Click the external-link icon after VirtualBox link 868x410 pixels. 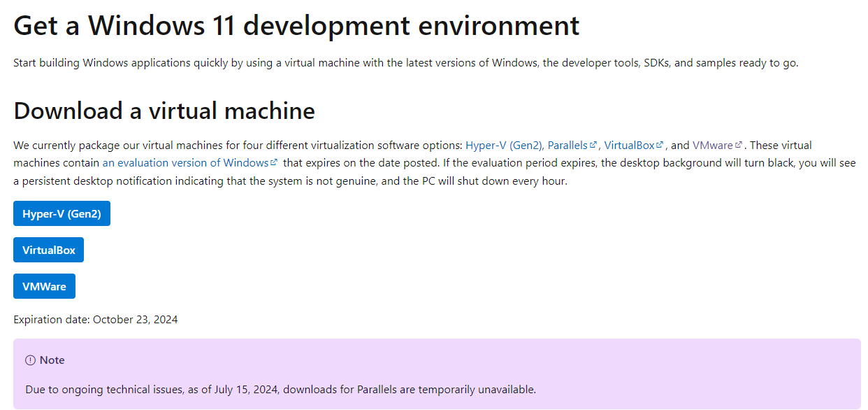click(x=660, y=145)
